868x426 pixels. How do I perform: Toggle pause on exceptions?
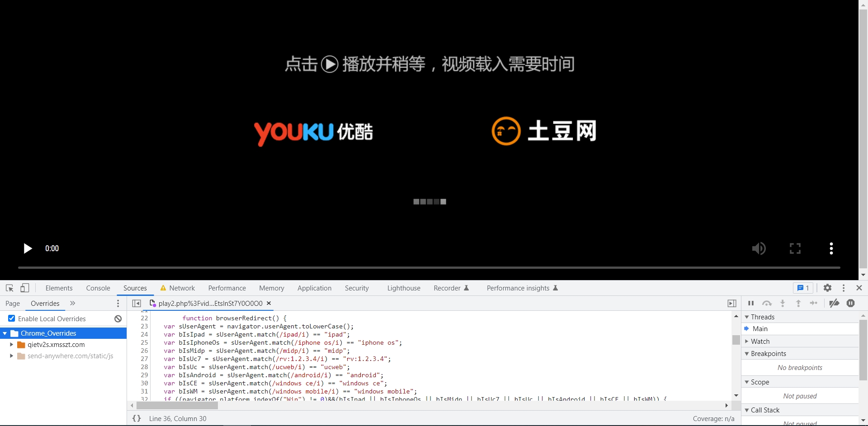[851, 304]
